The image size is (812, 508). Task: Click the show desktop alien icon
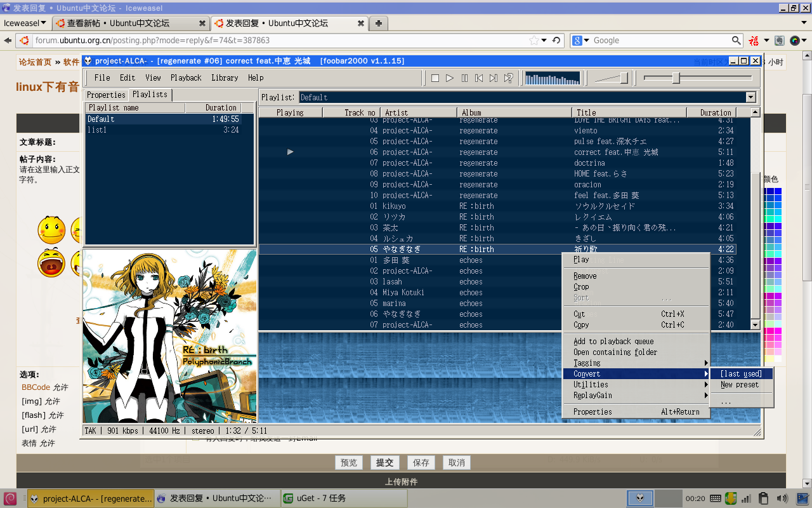tap(640, 498)
